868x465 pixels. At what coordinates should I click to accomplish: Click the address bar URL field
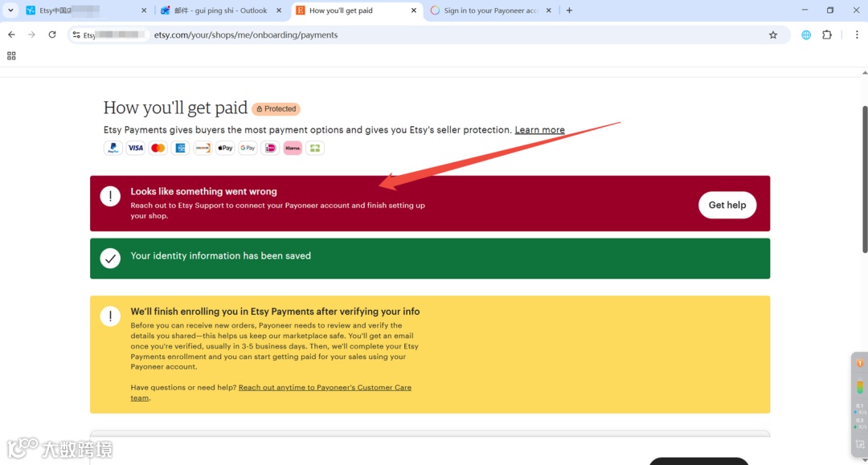click(428, 35)
